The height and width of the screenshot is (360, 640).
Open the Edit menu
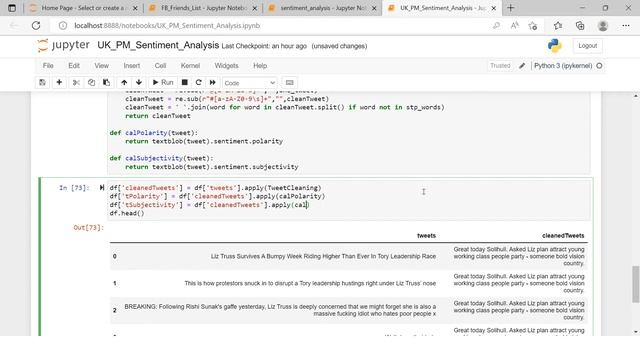pyautogui.click(x=74, y=66)
